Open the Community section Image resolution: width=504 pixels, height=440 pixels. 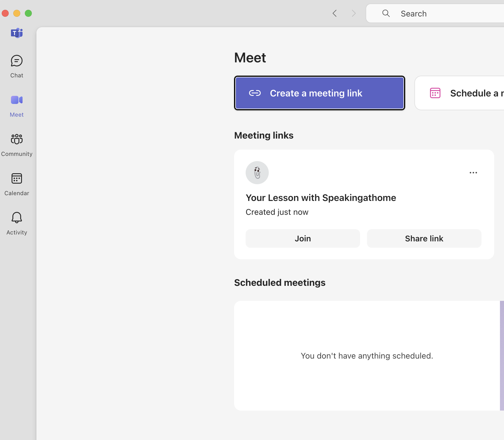16,144
